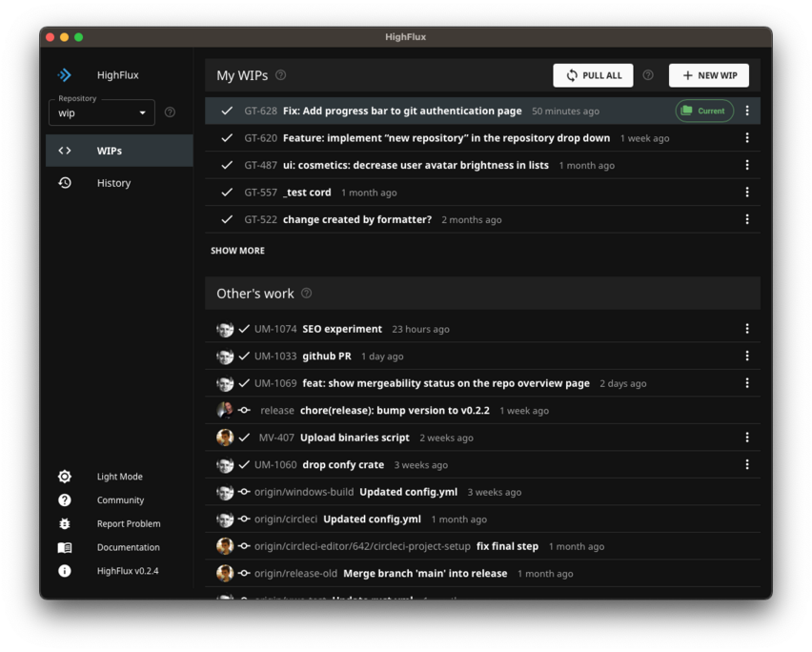Viewport: 812px width, 652px height.
Task: Toggle the checkmark on GT-628 progress bar WIP
Action: pos(226,111)
